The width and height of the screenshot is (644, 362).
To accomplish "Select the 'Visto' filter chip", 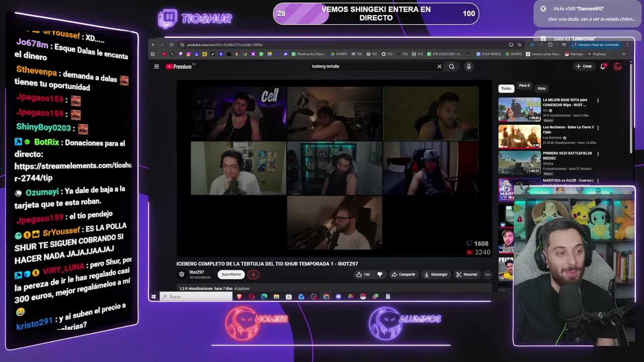I will (541, 88).
